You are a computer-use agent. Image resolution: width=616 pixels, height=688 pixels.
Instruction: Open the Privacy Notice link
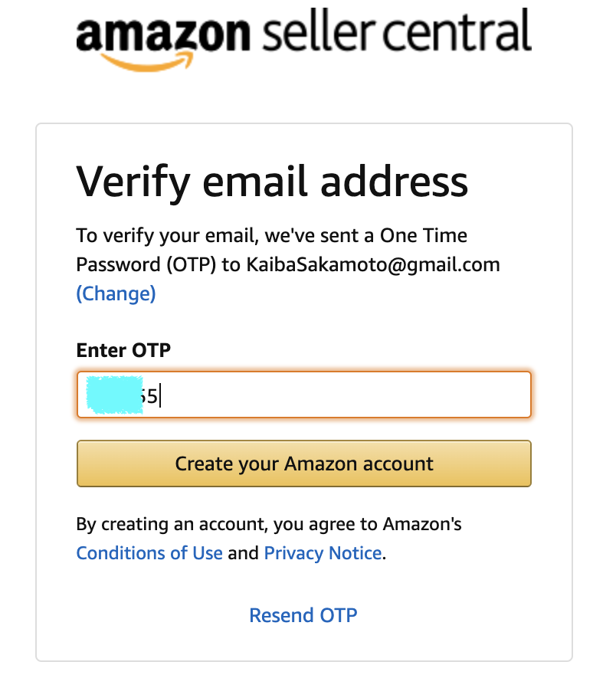323,553
